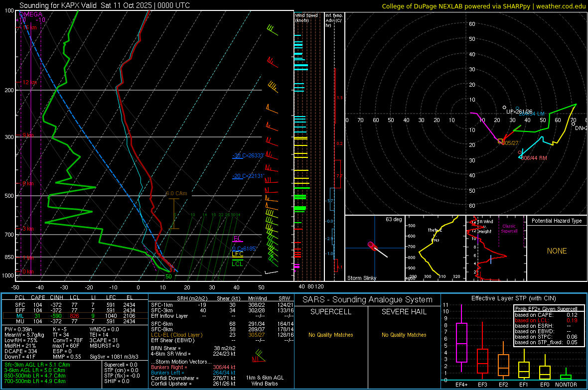Image resolution: width=588 pixels, height=390 pixels.
Task: Click the 'Potential Hazard Type' header
Action: coord(557,221)
